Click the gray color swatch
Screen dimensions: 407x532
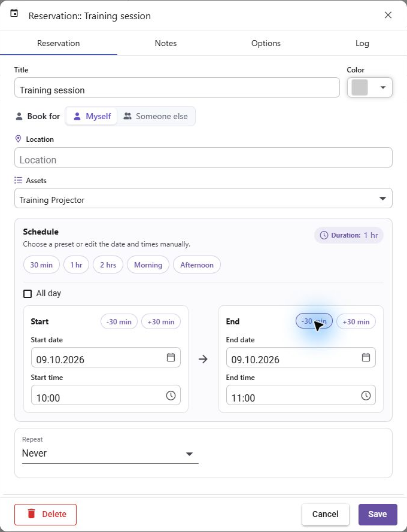(x=360, y=87)
